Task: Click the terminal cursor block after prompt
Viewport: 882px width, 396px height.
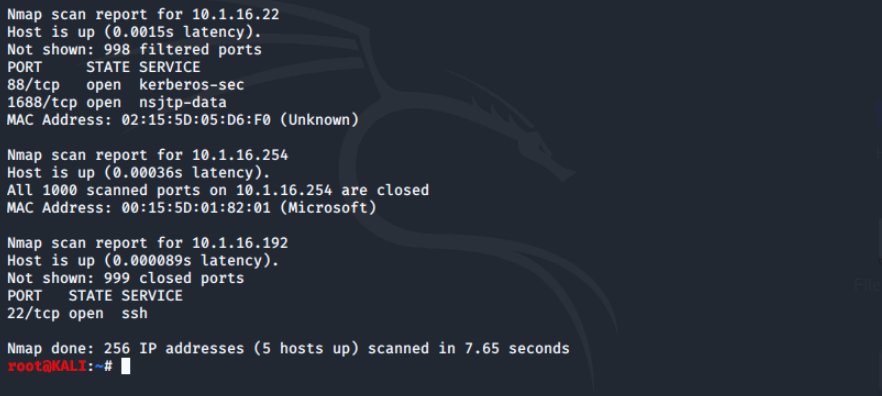Action: [126, 366]
